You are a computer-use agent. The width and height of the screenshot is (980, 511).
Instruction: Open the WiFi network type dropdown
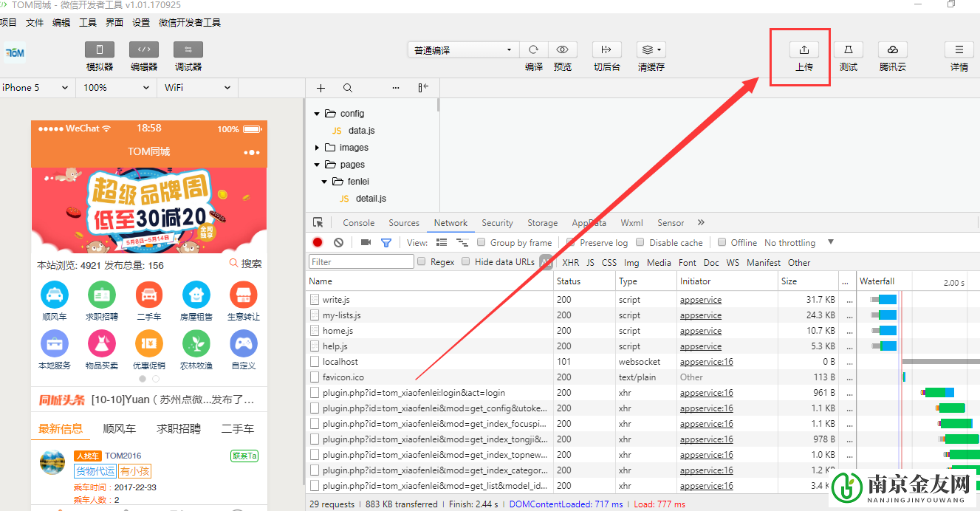[x=197, y=87]
